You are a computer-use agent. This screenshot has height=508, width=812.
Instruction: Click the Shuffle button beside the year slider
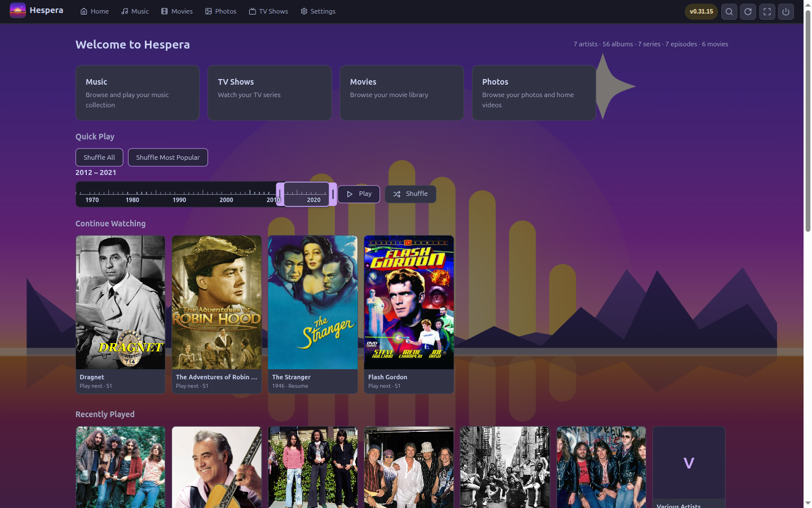(x=411, y=194)
